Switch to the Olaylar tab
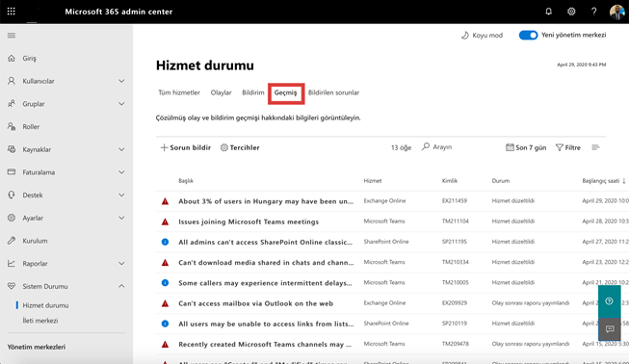Screen dimensions: 629x364 (x=221, y=92)
